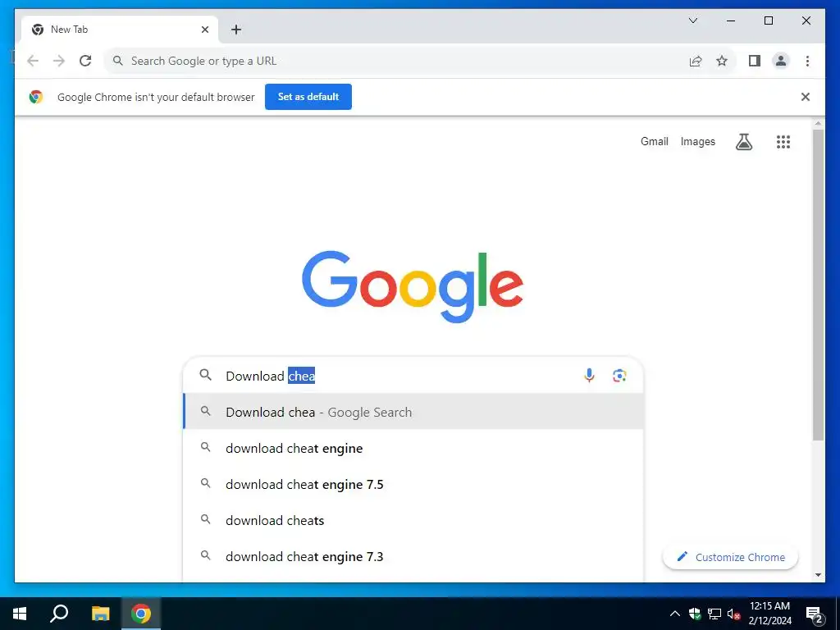The image size is (840, 630).
Task: Choose 'download cheat engine 7.3' suggestion
Action: pyautogui.click(x=413, y=556)
